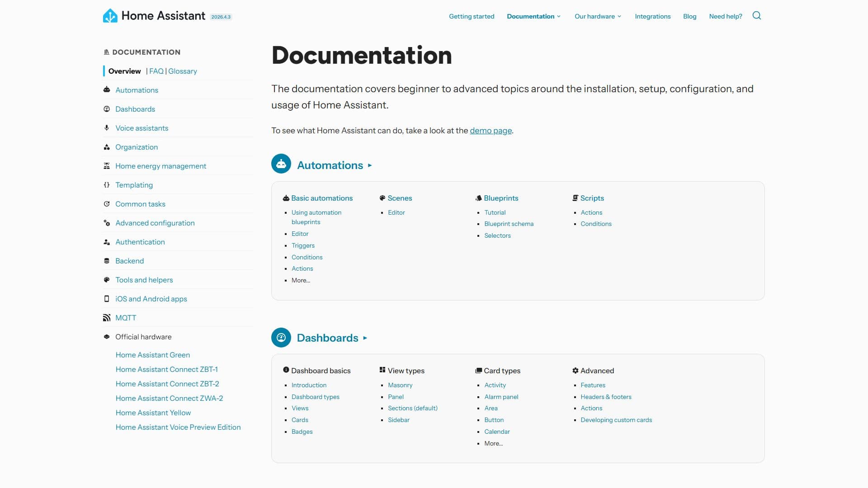Viewport: 868px width, 488px height.
Task: Click the View types grid icon
Action: [x=382, y=370]
